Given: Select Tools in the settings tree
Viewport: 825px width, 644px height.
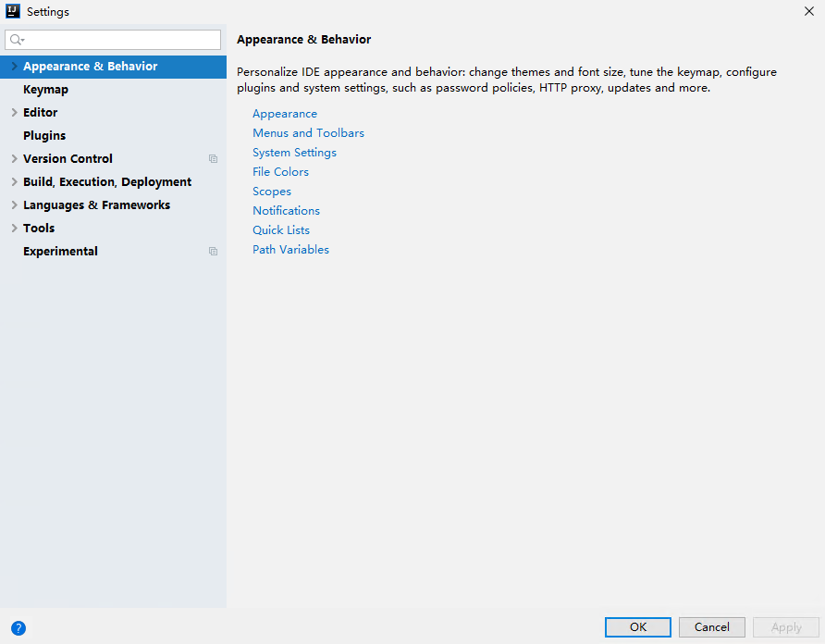Looking at the screenshot, I should tap(113, 229).
